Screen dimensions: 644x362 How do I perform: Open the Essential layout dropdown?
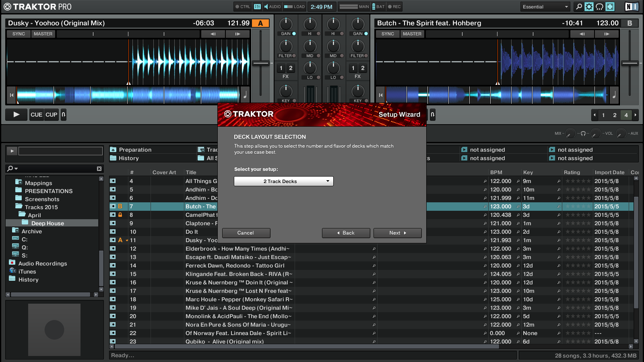point(545,6)
